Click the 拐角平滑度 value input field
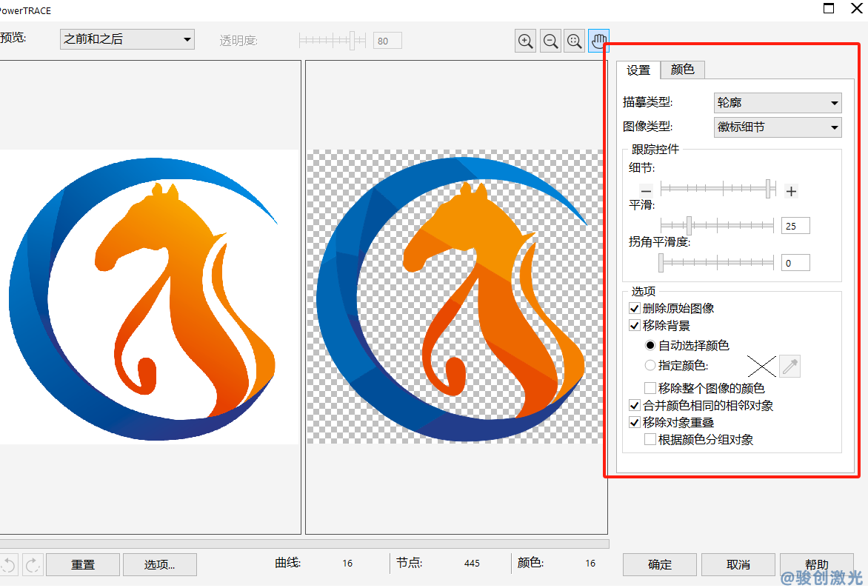The height and width of the screenshot is (588, 868). [x=795, y=262]
